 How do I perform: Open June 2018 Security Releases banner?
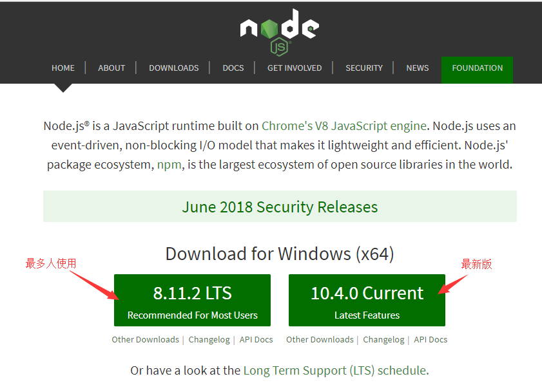coord(280,207)
